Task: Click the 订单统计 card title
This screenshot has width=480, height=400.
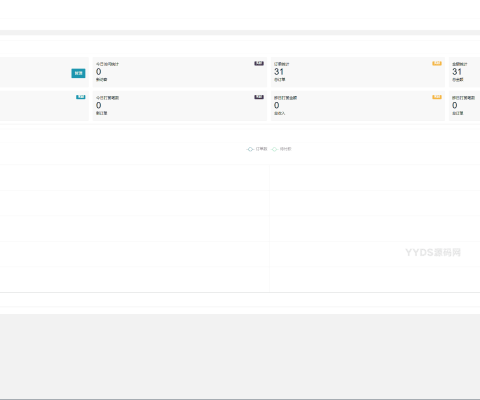Action: [x=282, y=64]
